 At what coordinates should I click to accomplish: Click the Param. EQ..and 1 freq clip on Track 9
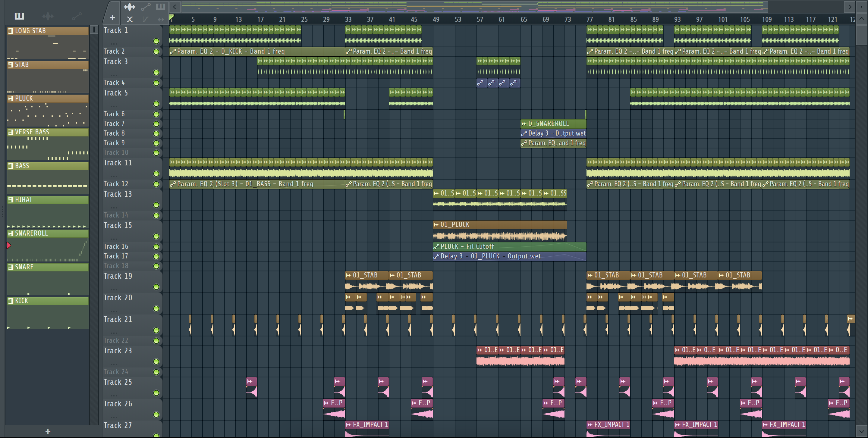[553, 143]
